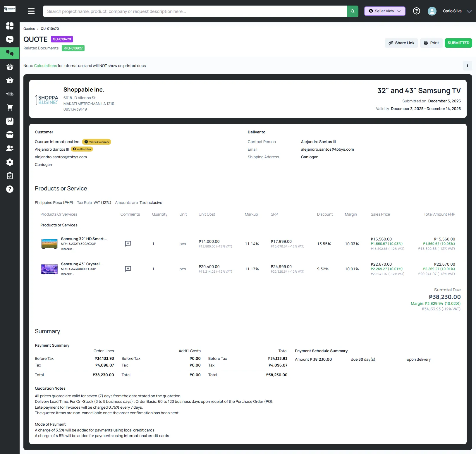The image size is (476, 454).
Task: Click the Share Link button
Action: coord(401,43)
